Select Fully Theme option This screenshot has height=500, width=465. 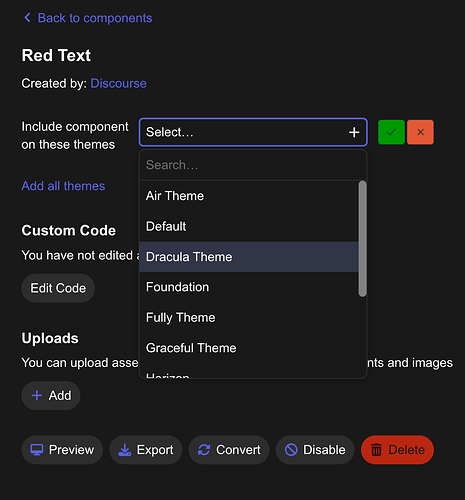(249, 317)
